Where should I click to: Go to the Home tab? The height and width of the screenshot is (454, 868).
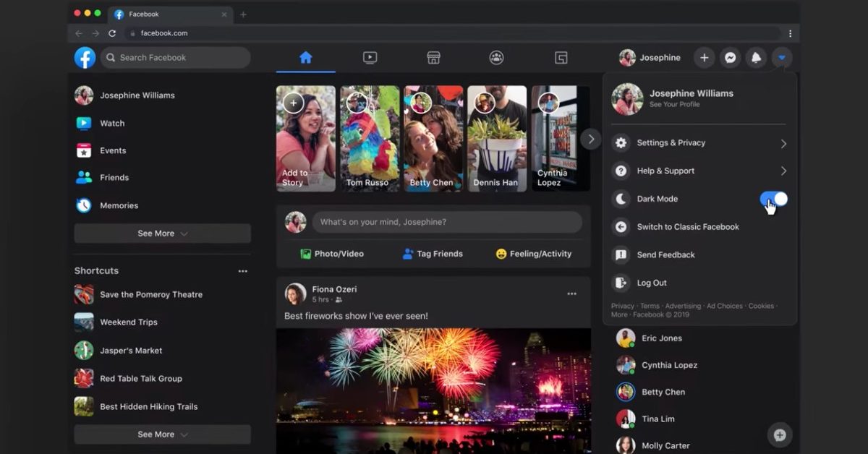[x=305, y=58]
